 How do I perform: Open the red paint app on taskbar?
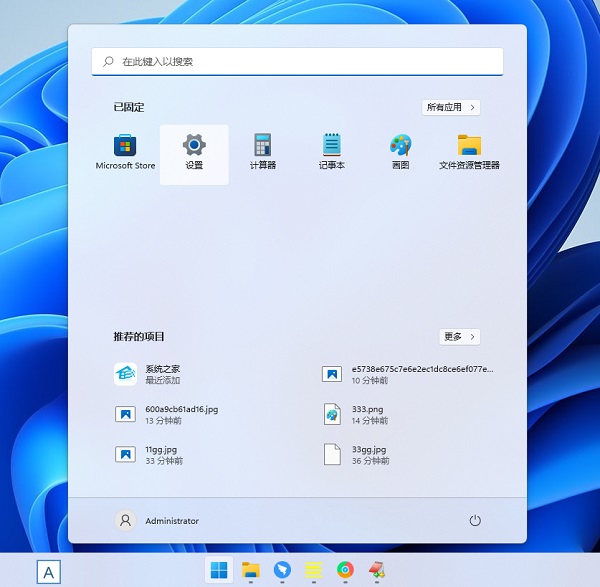[x=377, y=570]
